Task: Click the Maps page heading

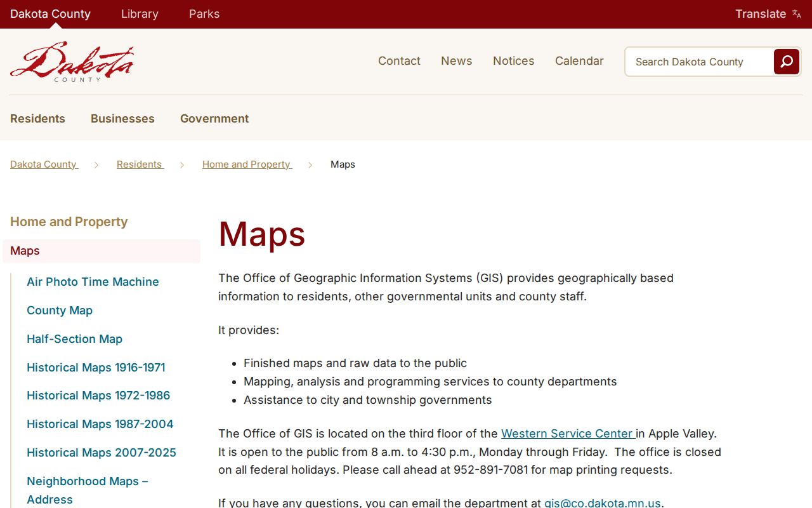Action: tap(262, 234)
